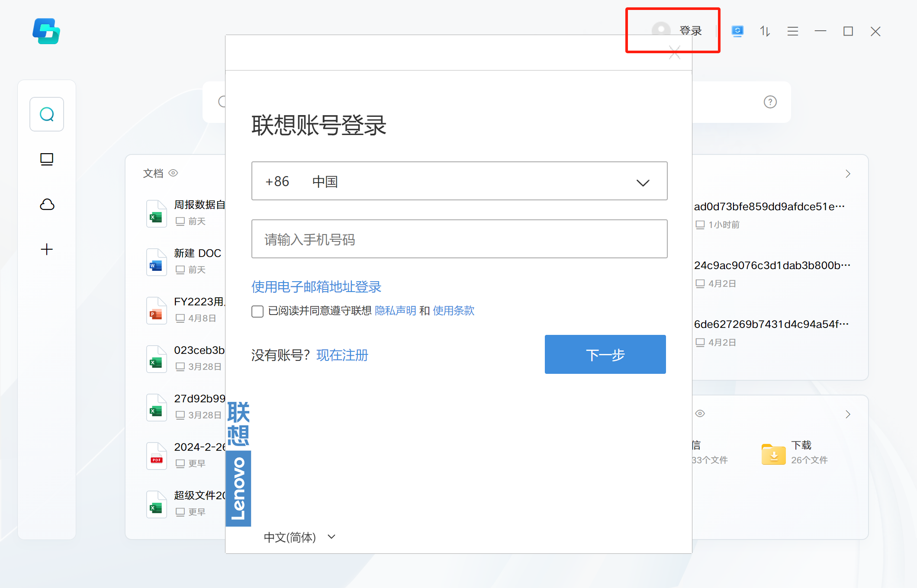This screenshot has height=588, width=917.
Task: Click the Lenovo 联想 logo banner
Action: [238, 463]
